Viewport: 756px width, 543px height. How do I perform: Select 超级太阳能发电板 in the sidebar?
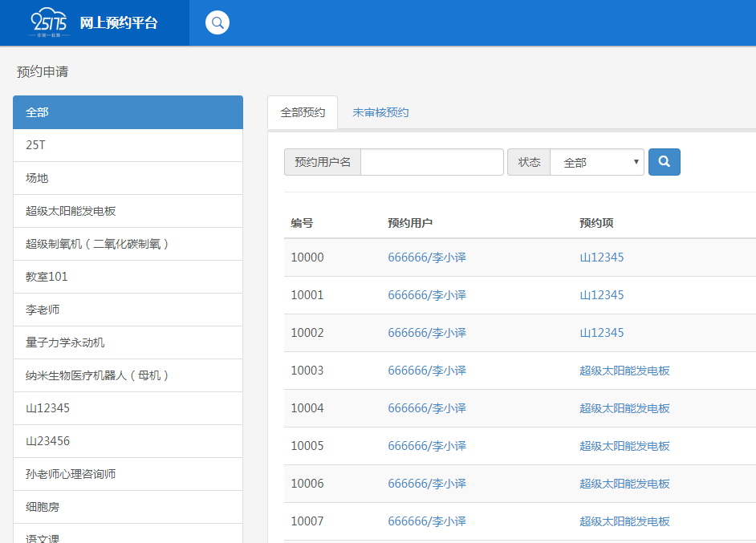click(x=128, y=211)
